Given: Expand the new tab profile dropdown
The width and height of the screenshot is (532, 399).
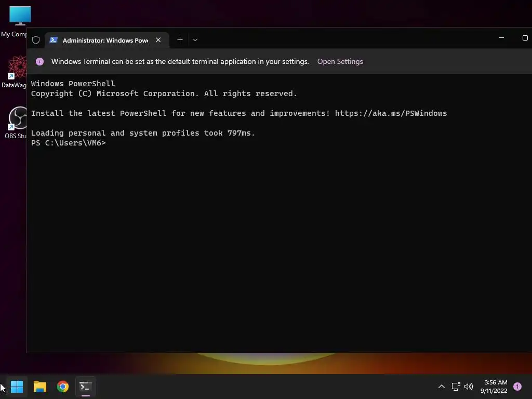Looking at the screenshot, I should pyautogui.click(x=195, y=40).
